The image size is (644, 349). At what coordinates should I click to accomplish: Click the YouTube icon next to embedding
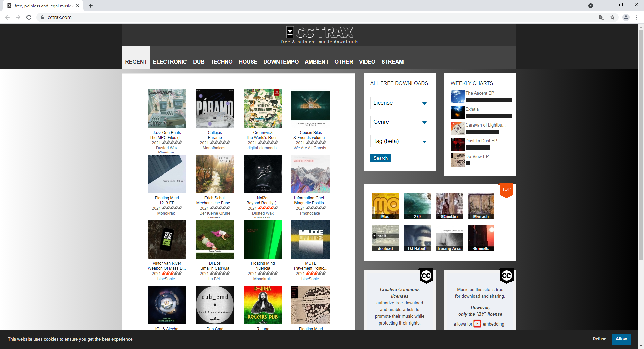477,324
